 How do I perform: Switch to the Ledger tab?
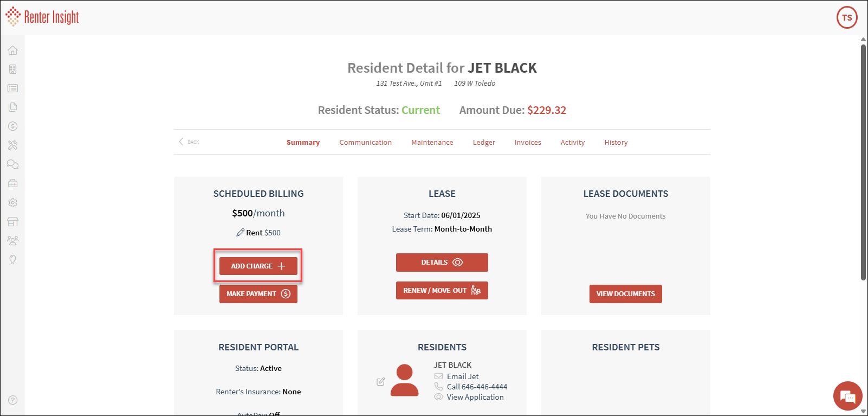(484, 143)
